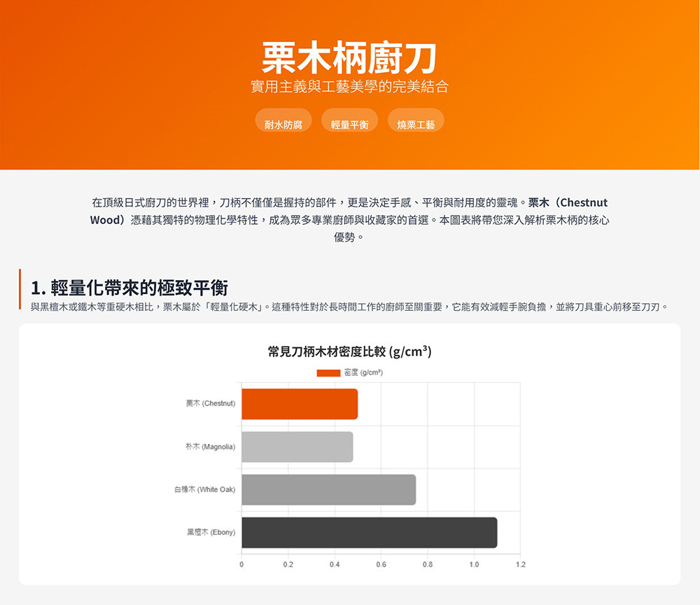Click the subtitle 實用主義與工藝美學的完美結合
The image size is (700, 605).
coord(349,88)
